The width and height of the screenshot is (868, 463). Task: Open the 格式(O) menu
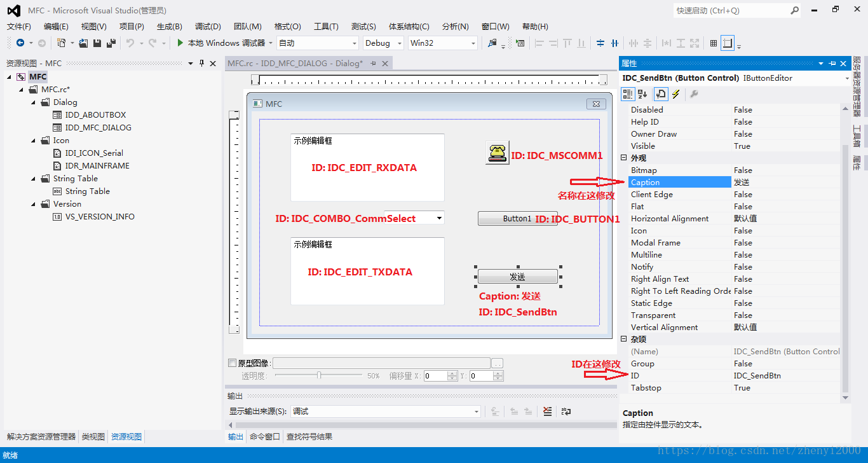(x=288, y=26)
